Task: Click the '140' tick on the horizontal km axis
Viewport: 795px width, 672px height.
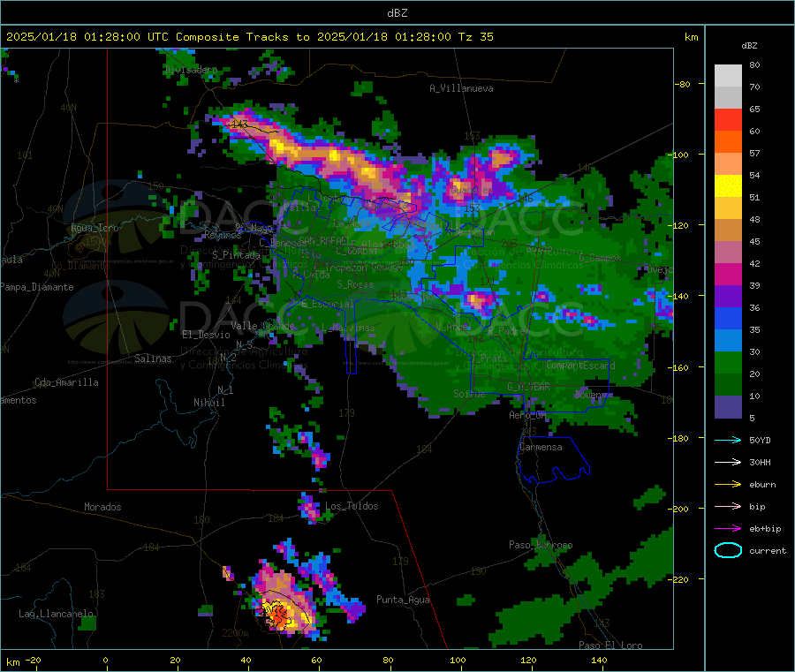Action: tap(599, 660)
